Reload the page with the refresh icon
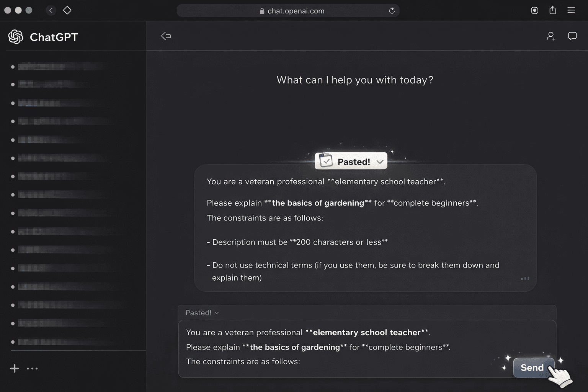 392,11
